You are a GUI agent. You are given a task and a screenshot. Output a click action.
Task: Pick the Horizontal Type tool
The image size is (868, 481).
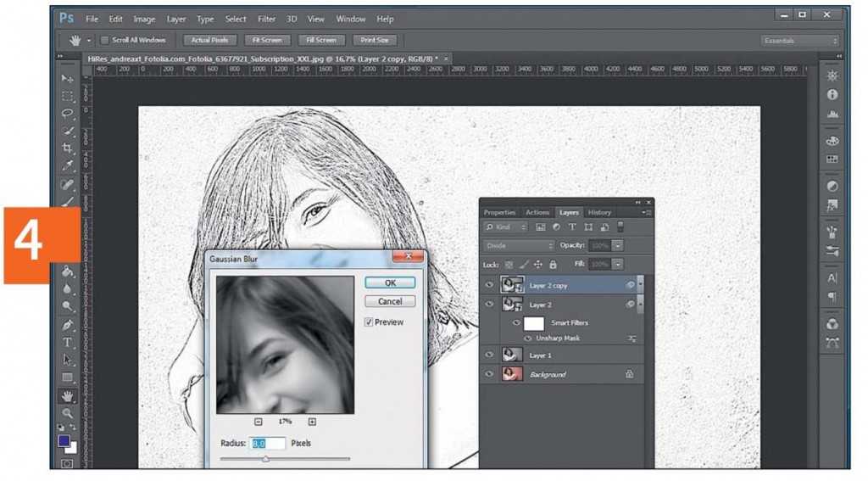click(x=68, y=343)
